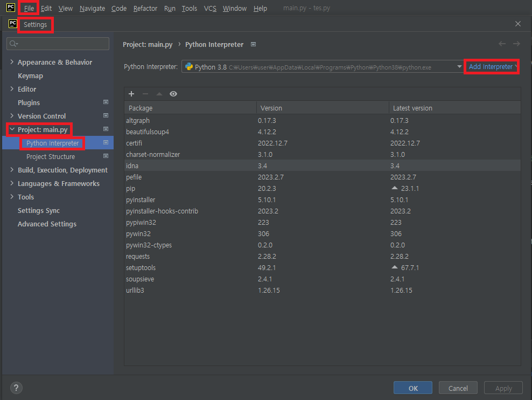Click Project: main.py in the breadcrumb
This screenshot has height=400, width=532.
pyautogui.click(x=148, y=45)
